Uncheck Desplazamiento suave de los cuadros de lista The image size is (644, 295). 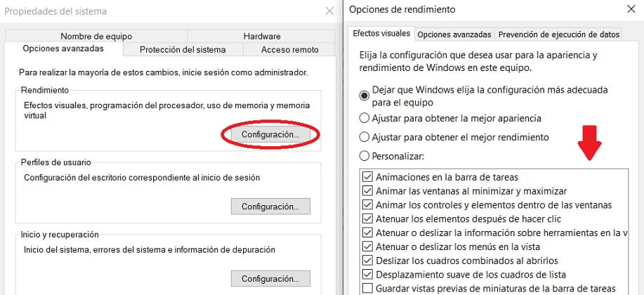pyautogui.click(x=367, y=275)
